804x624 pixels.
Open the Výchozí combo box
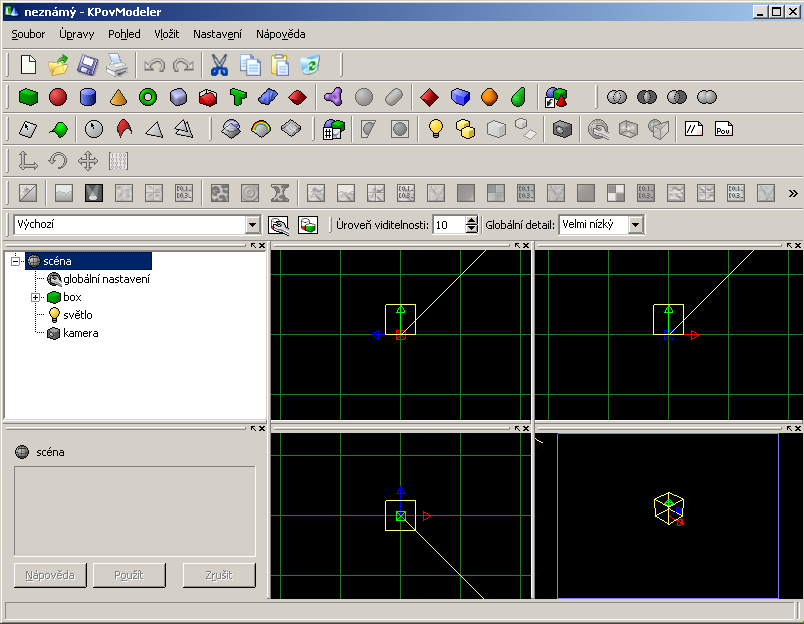pos(252,225)
